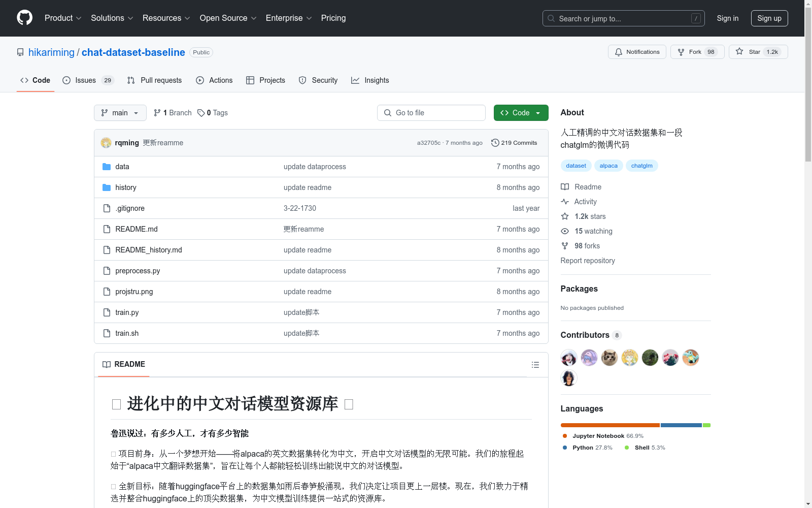Open the first contributor avatar
This screenshot has width=812, height=508.
569,358
